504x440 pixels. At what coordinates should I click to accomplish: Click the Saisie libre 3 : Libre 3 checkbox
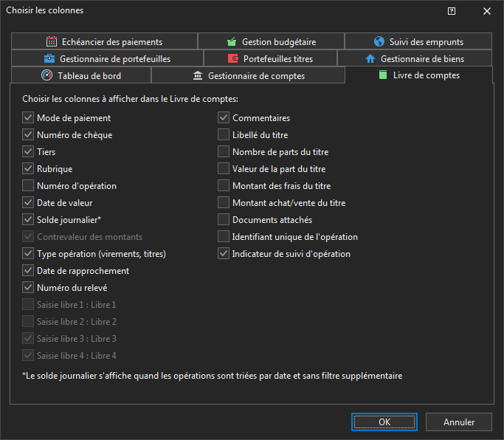pos(28,339)
